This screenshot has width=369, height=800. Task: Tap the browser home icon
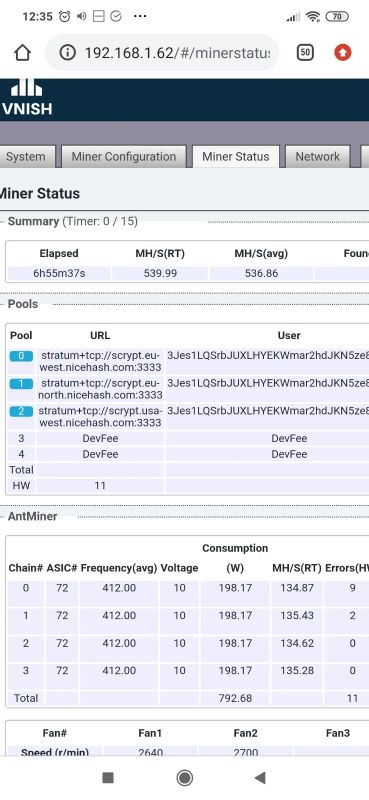tap(22, 53)
